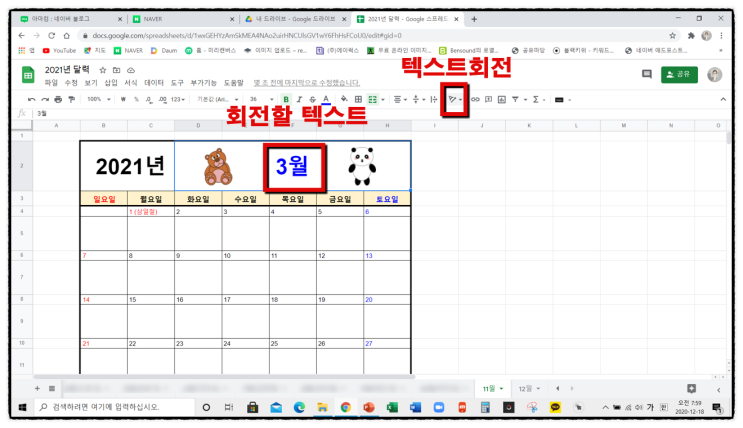Switch to the 11월 sheet tab

click(493, 389)
